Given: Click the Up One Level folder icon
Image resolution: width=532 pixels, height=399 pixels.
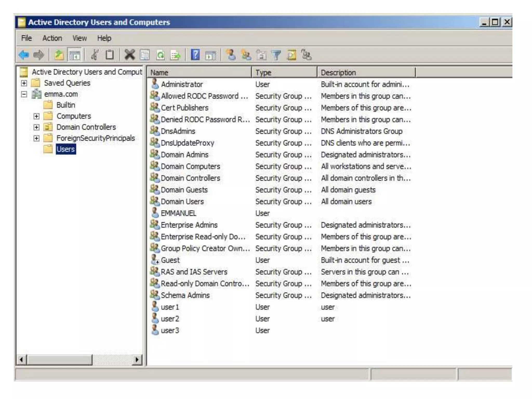Looking at the screenshot, I should click(x=59, y=55).
